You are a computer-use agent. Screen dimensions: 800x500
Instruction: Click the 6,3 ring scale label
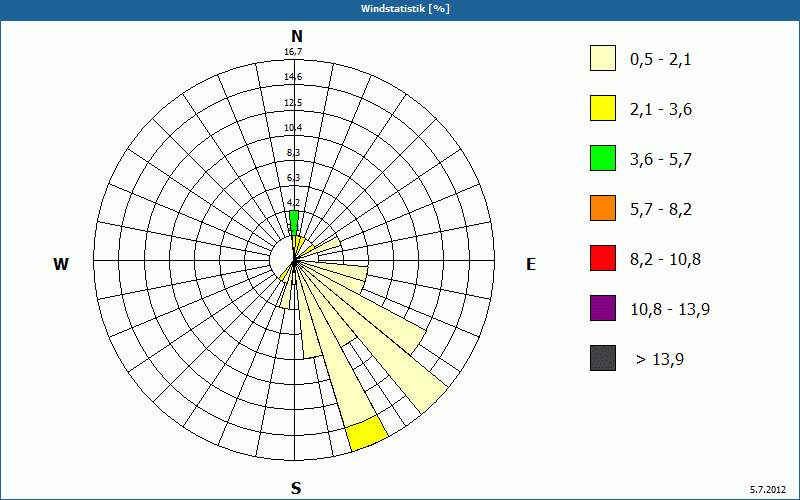[x=293, y=178]
